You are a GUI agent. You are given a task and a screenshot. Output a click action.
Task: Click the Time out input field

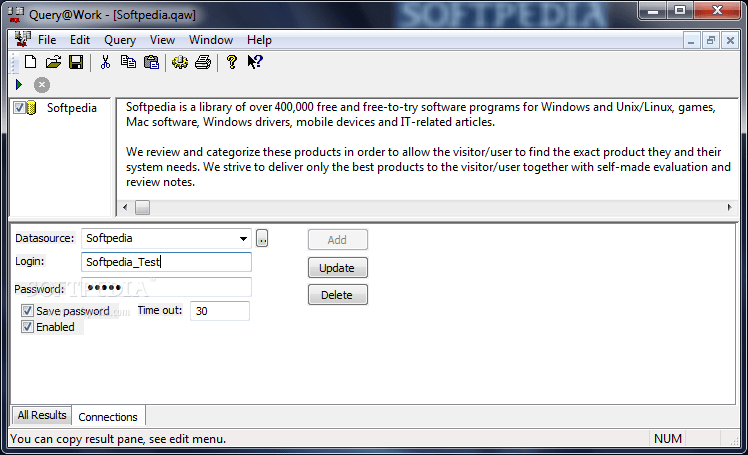coord(220,311)
